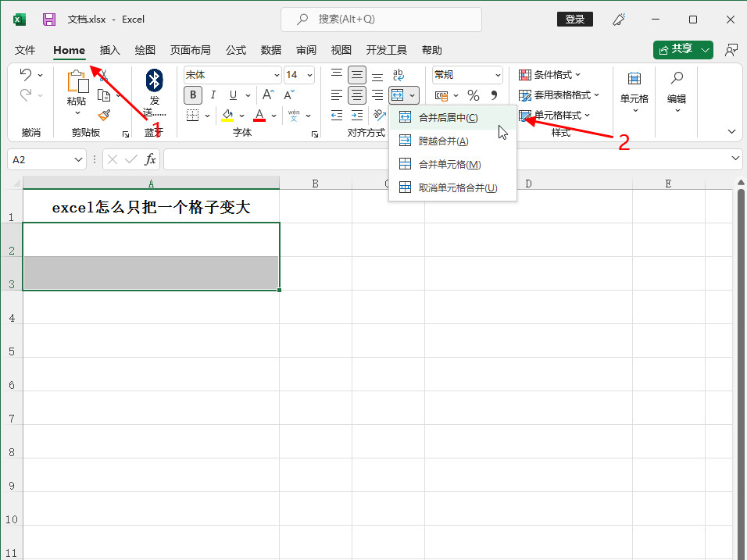This screenshot has width=747, height=560.
Task: Choose 合并单元格(M) from merge menu
Action: point(452,164)
